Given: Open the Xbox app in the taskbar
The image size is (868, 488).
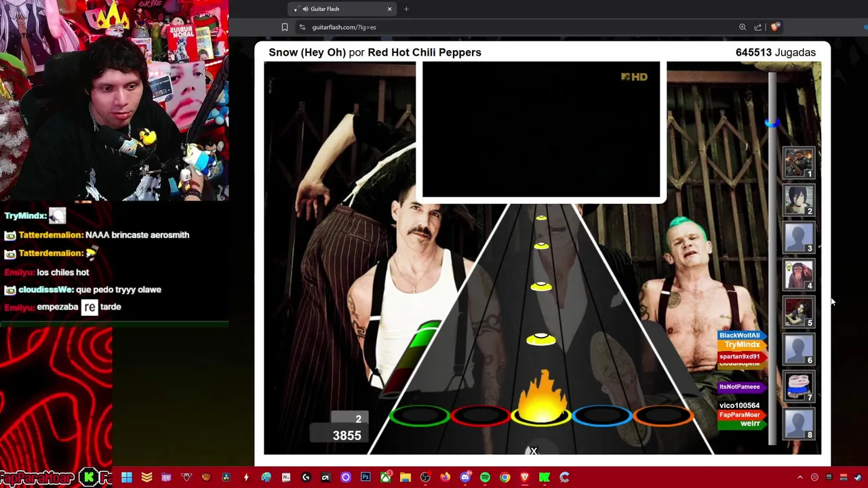Looking at the screenshot, I should (x=386, y=477).
